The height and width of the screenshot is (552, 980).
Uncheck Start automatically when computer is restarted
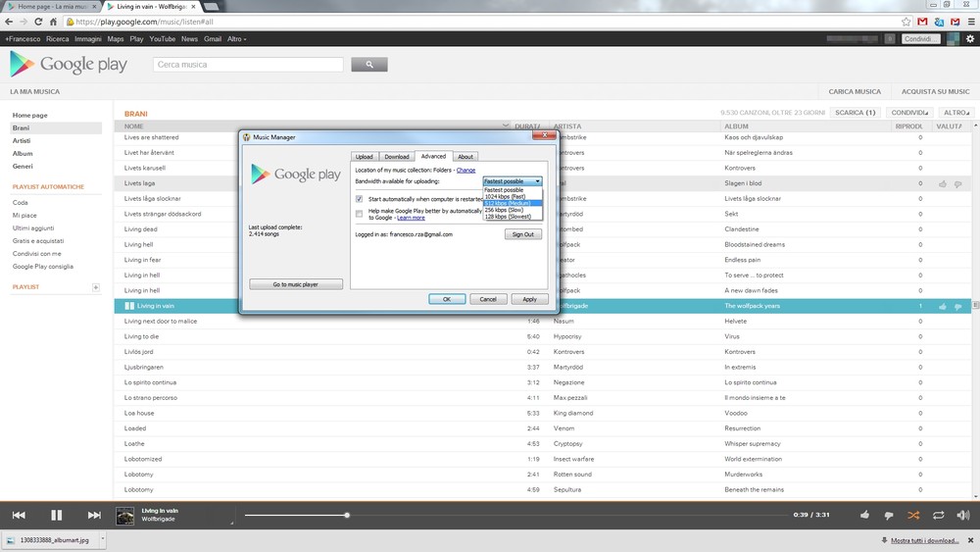tap(360, 199)
